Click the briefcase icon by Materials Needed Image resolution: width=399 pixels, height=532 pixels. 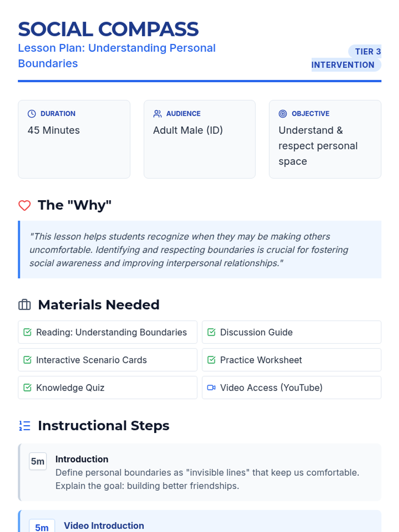point(25,305)
